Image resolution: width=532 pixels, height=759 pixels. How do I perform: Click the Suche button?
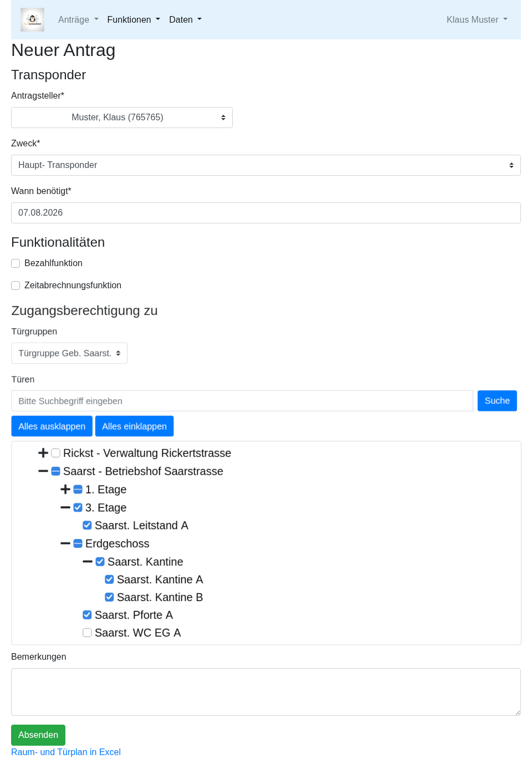click(497, 401)
